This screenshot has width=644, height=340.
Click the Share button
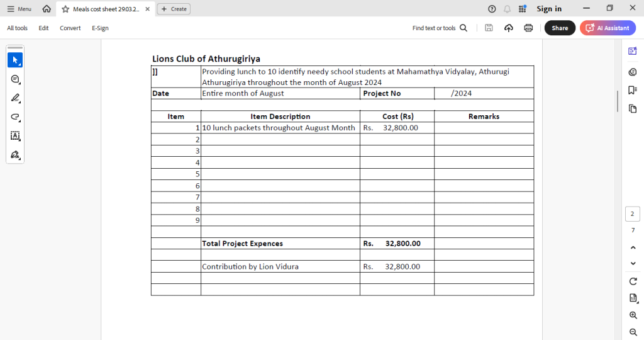pos(560,28)
